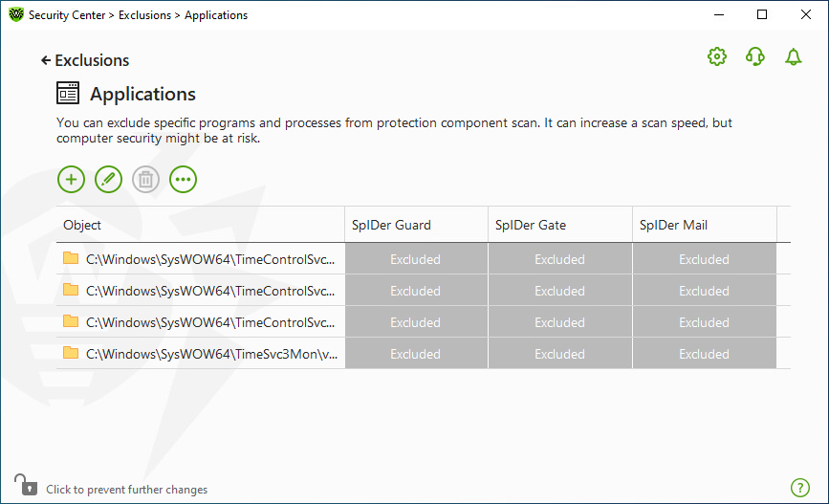Open settings via the gear icon
Image resolution: width=829 pixels, height=504 pixels.
point(717,56)
